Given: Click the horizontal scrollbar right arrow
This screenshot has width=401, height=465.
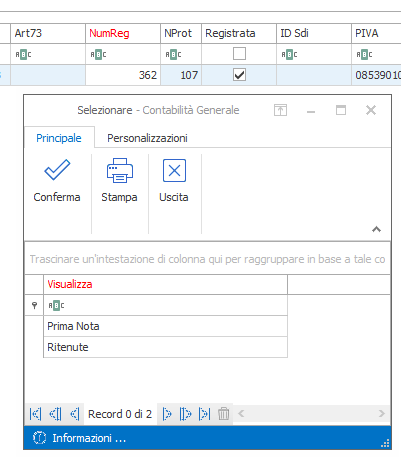Looking at the screenshot, I should [x=382, y=414].
